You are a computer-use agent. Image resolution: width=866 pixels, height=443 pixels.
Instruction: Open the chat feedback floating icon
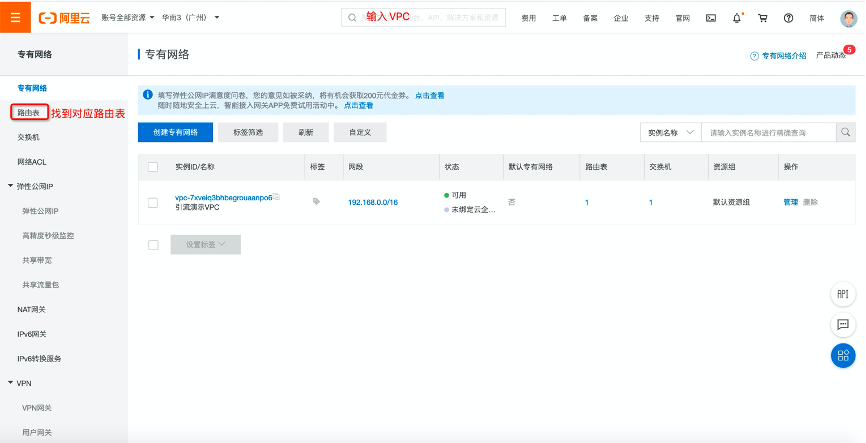843,325
